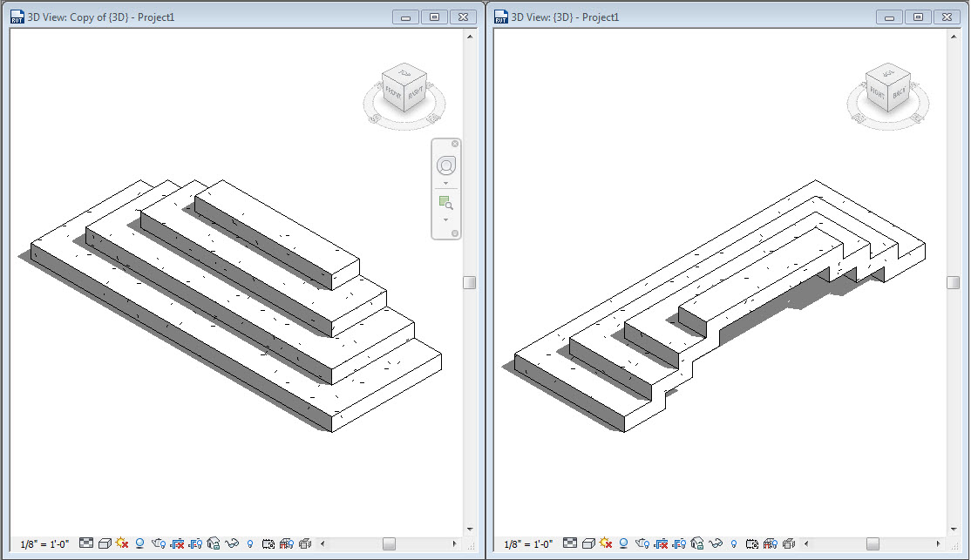Toggle Shadows in {3D} view
Viewport: 971px width, 560px height.
pos(623,543)
